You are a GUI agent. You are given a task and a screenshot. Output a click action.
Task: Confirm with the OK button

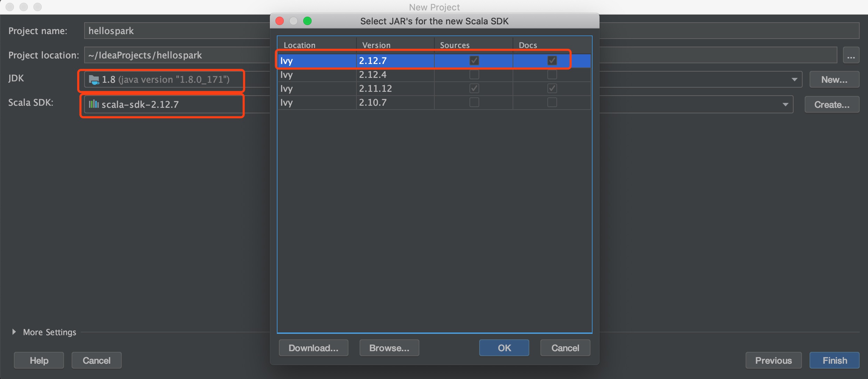pos(504,348)
